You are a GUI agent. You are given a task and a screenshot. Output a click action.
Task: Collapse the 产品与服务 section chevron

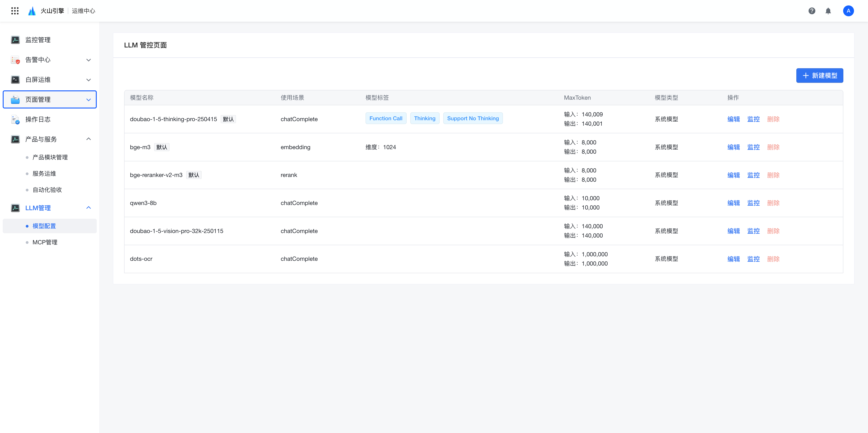pyautogui.click(x=89, y=139)
